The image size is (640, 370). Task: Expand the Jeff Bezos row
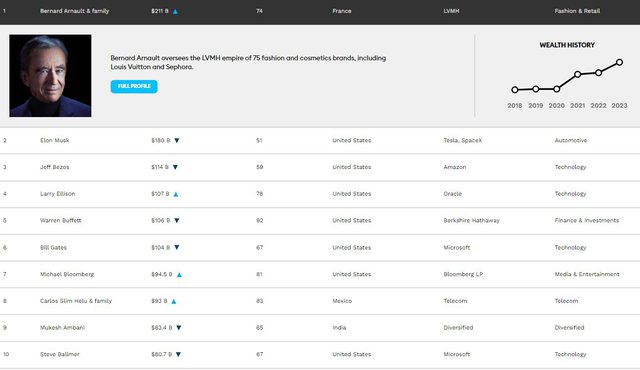pyautogui.click(x=320, y=167)
